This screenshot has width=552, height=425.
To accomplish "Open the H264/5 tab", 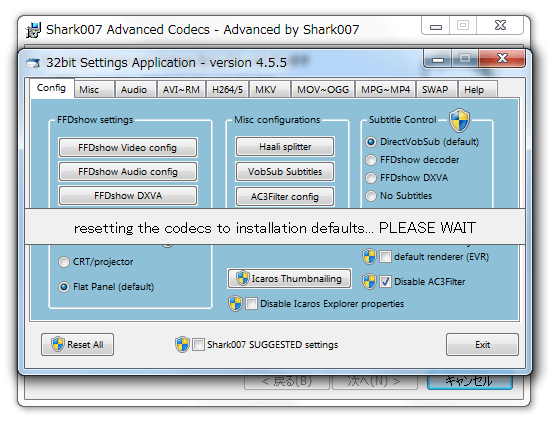I will pyautogui.click(x=227, y=89).
